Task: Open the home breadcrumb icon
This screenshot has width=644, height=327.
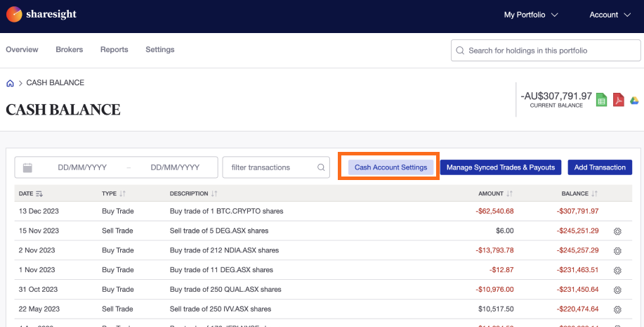Action: (x=11, y=83)
